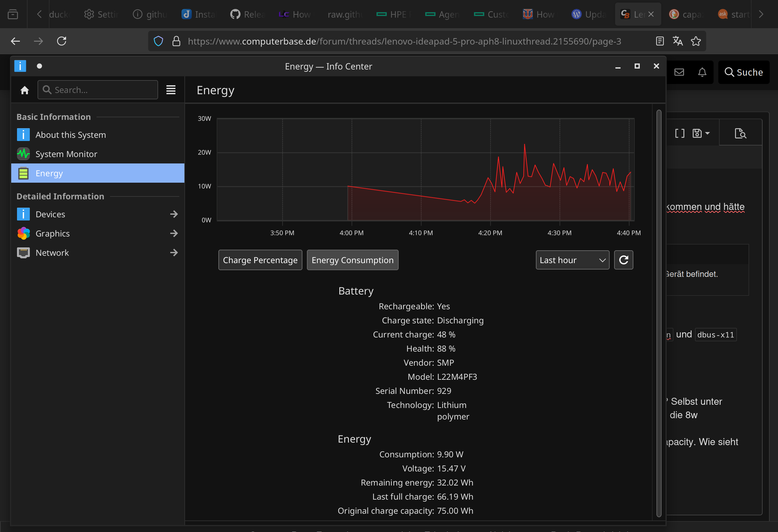
Task: Open forum notifications bell
Action: click(x=702, y=72)
